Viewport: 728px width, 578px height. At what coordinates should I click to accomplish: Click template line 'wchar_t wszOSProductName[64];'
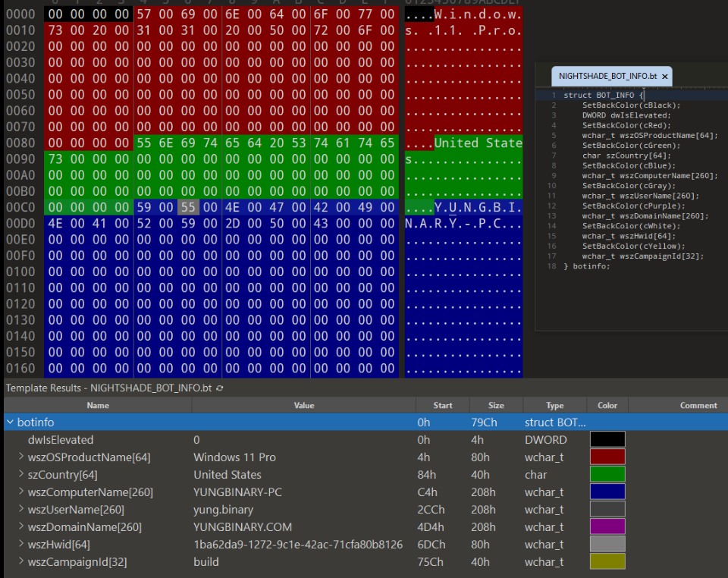650,136
